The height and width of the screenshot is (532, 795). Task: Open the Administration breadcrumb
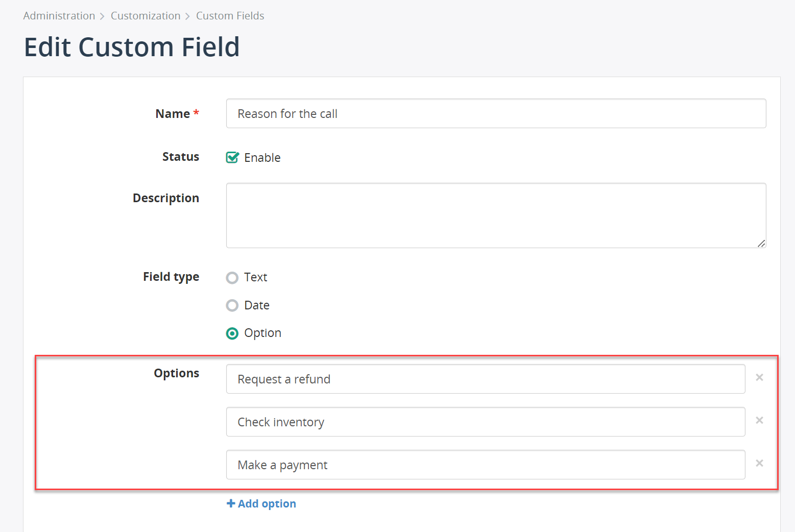click(59, 16)
